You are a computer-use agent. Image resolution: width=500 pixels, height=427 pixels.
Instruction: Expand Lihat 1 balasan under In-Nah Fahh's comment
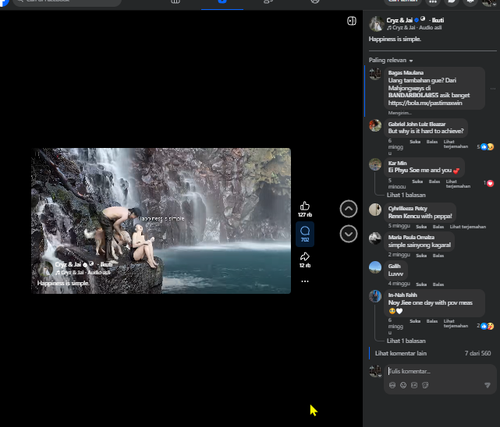(406, 341)
